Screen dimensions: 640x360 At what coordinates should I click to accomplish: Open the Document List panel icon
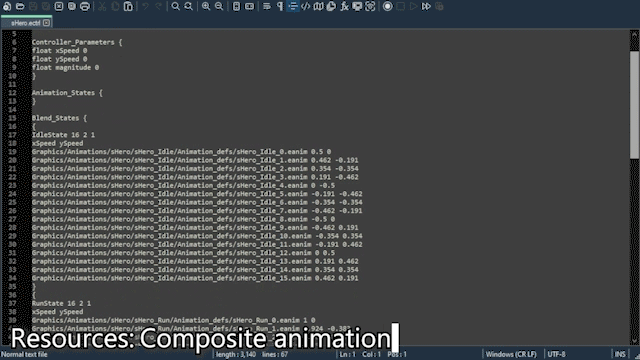331,6
